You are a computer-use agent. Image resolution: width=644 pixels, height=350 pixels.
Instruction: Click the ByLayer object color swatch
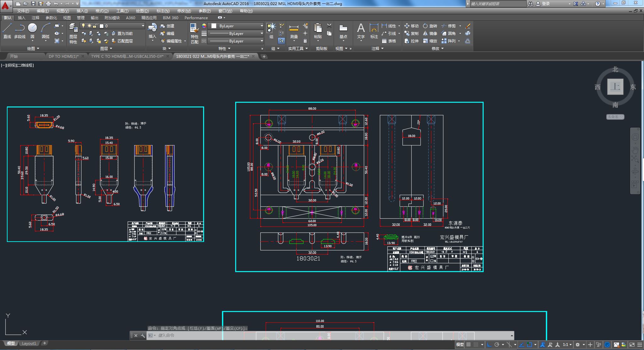(x=214, y=26)
